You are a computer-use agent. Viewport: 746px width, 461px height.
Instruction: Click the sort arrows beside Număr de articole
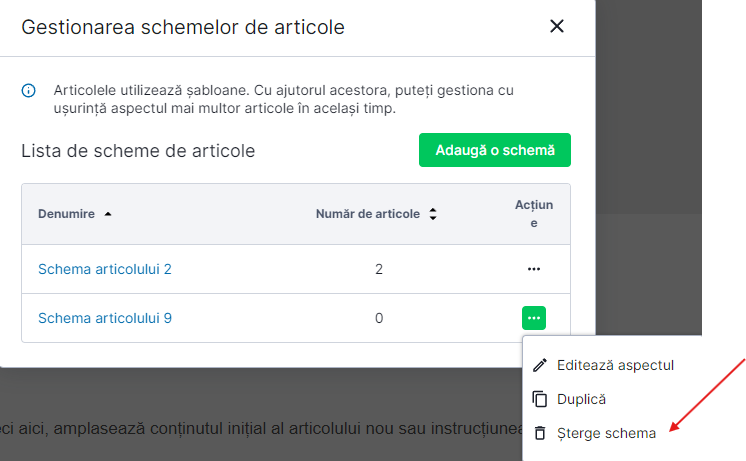pos(433,214)
